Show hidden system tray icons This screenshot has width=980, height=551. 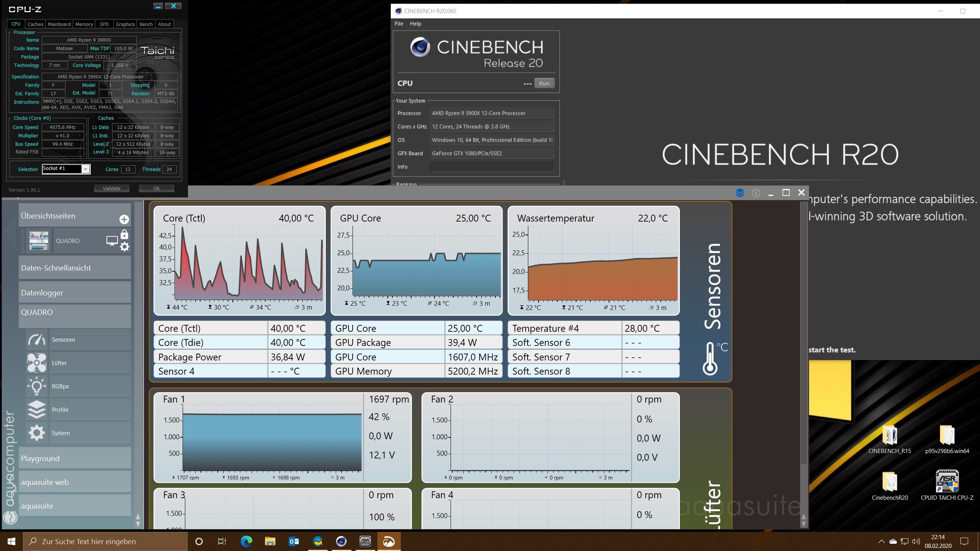(881, 541)
